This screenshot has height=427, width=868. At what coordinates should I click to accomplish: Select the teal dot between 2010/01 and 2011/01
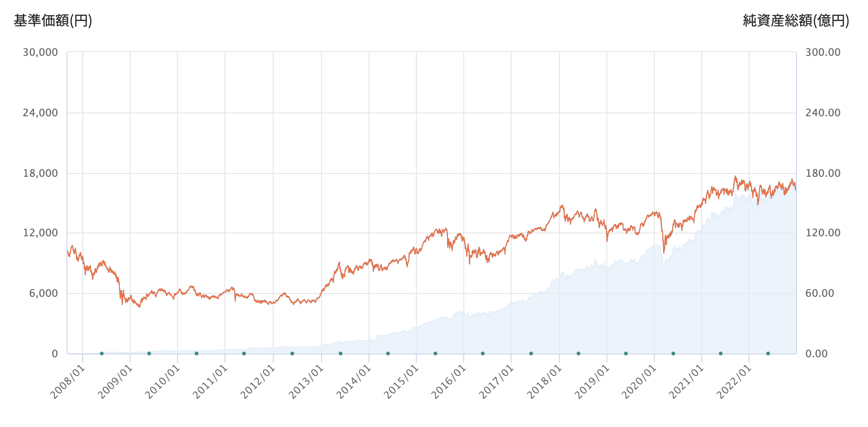coord(197,354)
